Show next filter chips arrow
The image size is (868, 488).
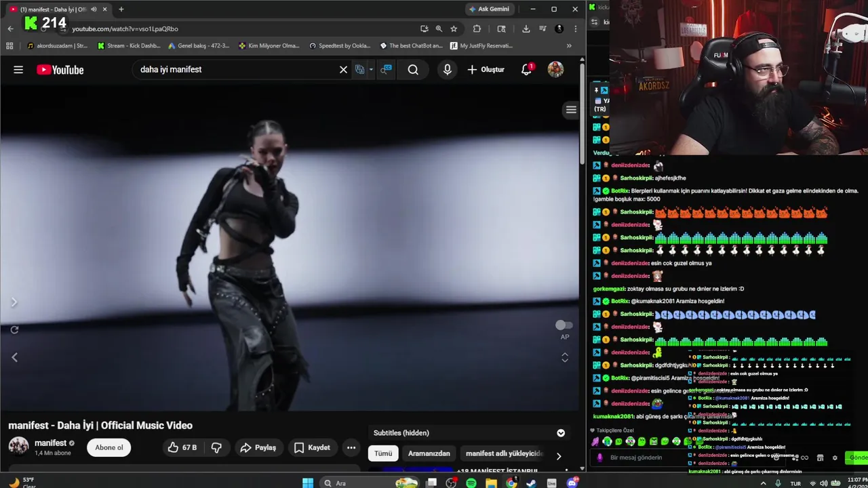coord(559,456)
